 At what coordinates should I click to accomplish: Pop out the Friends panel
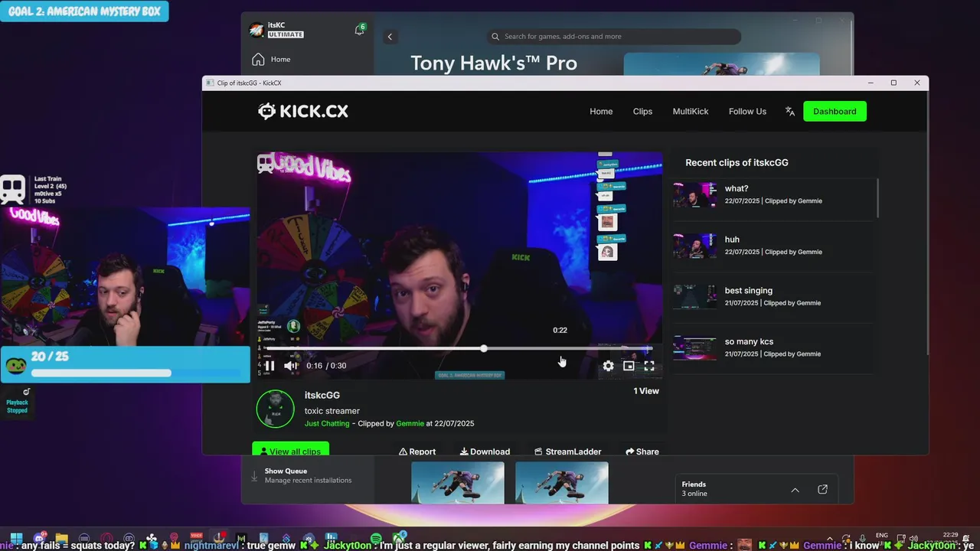[822, 490]
